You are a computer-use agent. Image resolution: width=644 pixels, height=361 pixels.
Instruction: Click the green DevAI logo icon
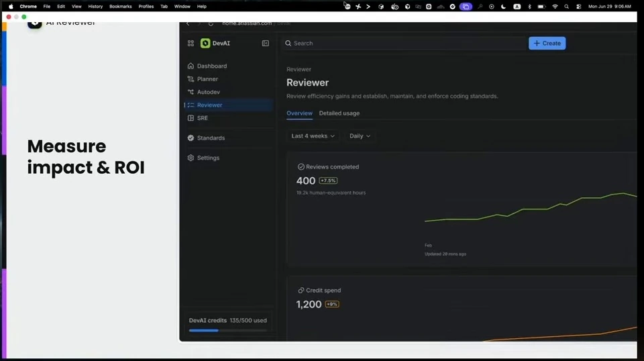pos(205,43)
